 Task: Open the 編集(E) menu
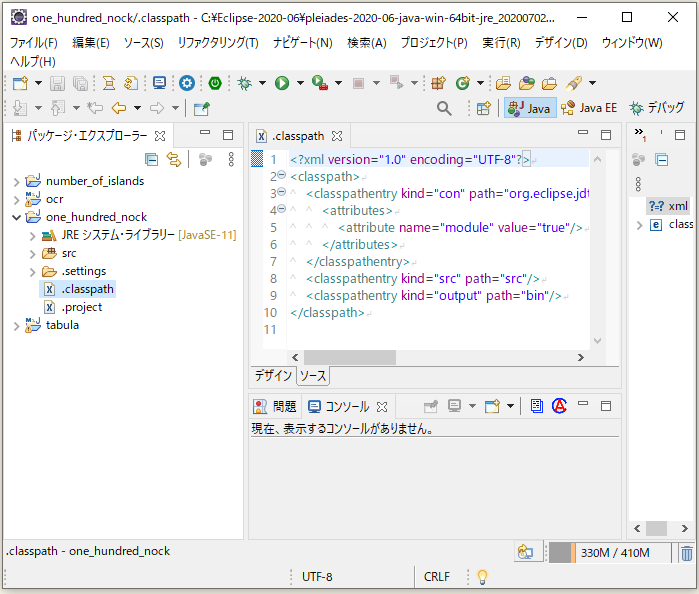[91, 43]
